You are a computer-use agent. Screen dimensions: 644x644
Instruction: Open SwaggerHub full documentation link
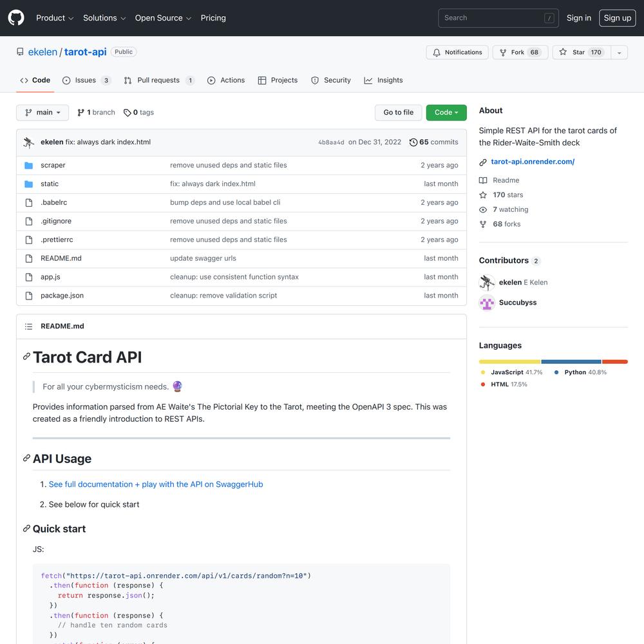pyautogui.click(x=156, y=485)
